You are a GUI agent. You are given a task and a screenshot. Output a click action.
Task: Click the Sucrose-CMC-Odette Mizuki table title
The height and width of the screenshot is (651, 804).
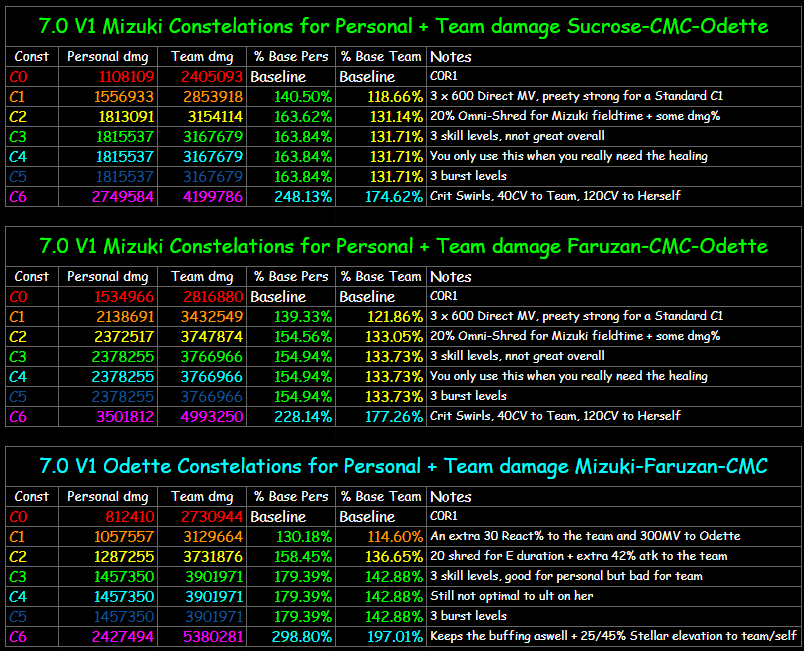(x=404, y=26)
